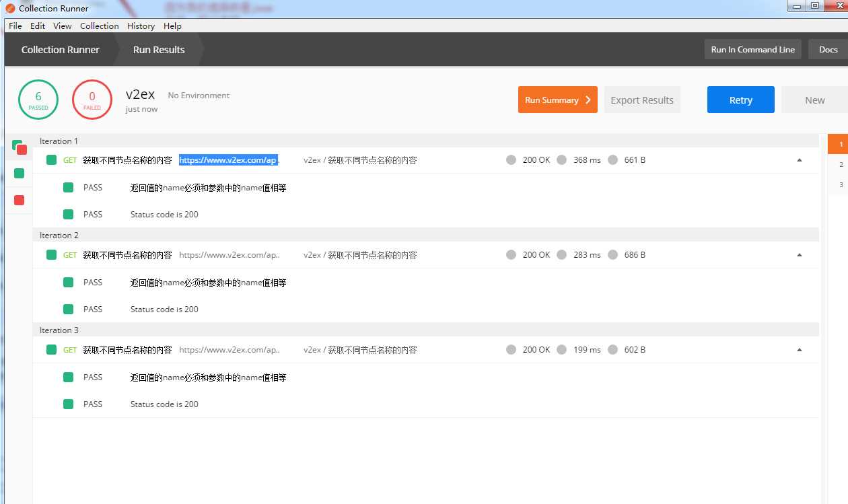Filter passed tests with green square icon
Image resolution: width=848 pixels, height=504 pixels.
coord(19,173)
